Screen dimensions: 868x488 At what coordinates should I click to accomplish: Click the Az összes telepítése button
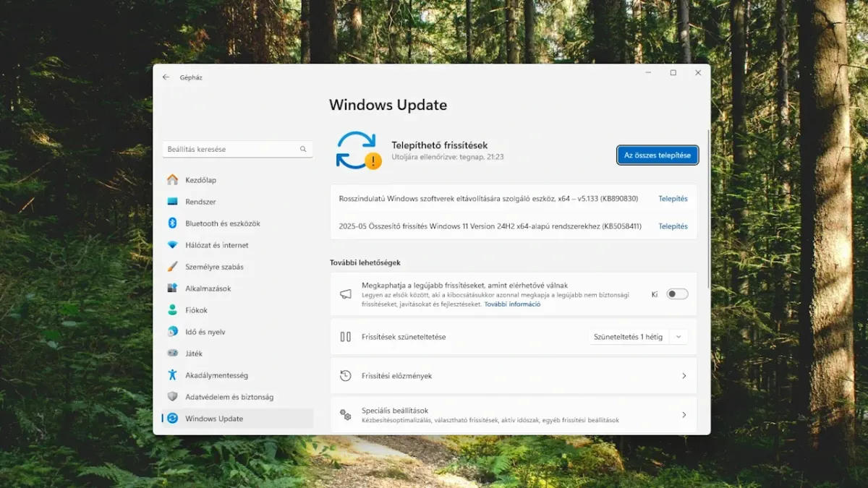click(658, 155)
